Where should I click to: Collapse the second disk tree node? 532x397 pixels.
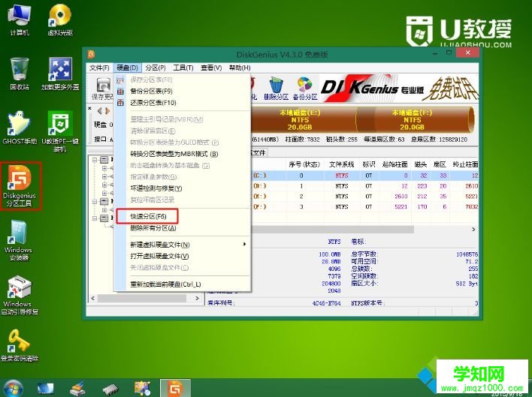95,202
